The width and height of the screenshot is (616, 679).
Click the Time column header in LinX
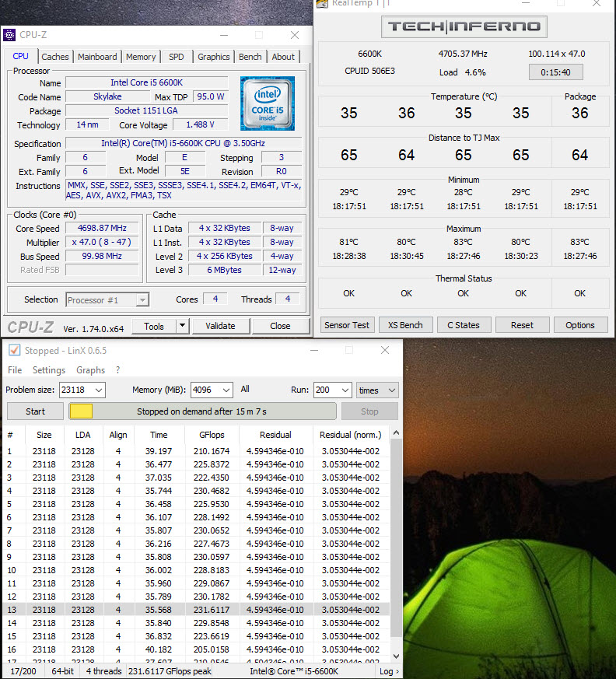(x=159, y=435)
